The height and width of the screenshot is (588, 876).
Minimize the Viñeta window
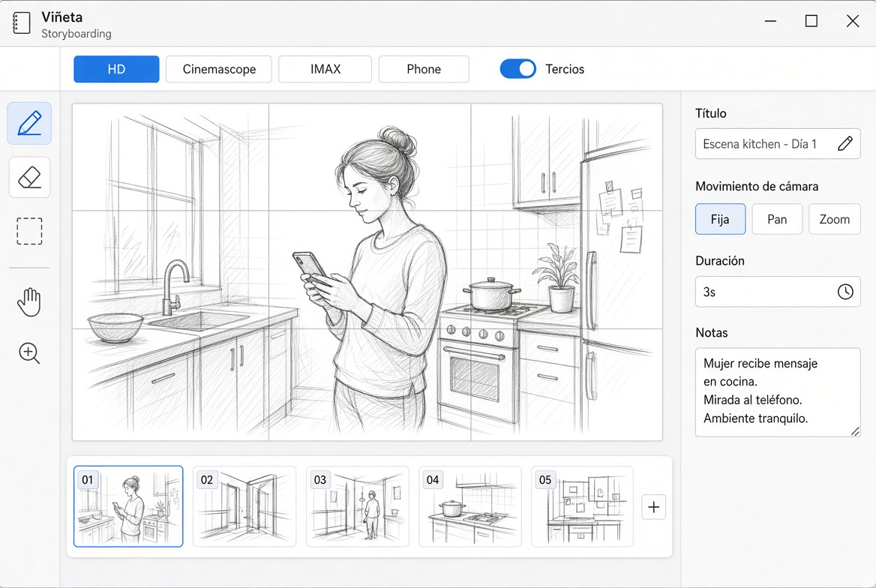tap(770, 21)
